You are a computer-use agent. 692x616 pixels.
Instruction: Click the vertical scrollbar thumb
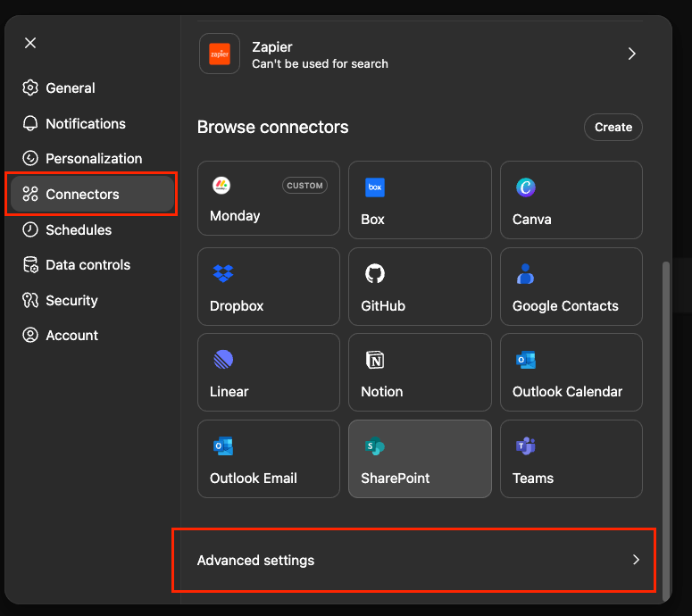click(x=666, y=430)
